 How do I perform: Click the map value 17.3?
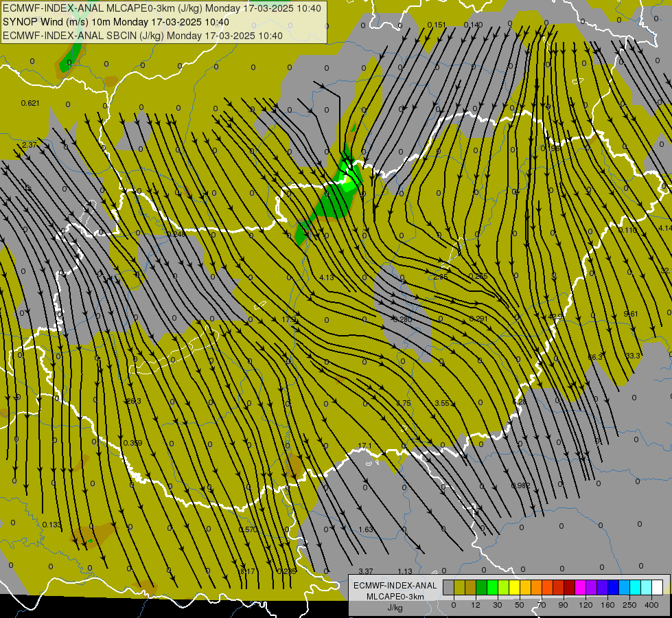click(x=289, y=319)
